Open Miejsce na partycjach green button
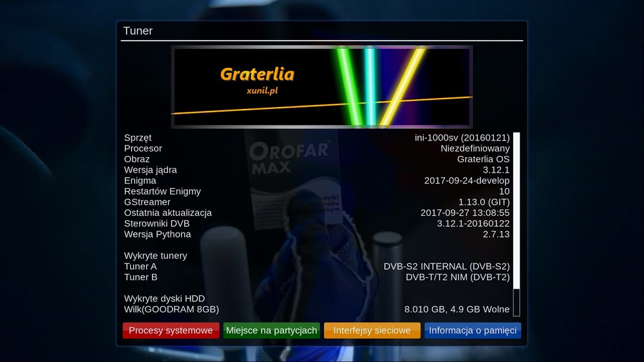The height and width of the screenshot is (362, 644). (x=271, y=330)
